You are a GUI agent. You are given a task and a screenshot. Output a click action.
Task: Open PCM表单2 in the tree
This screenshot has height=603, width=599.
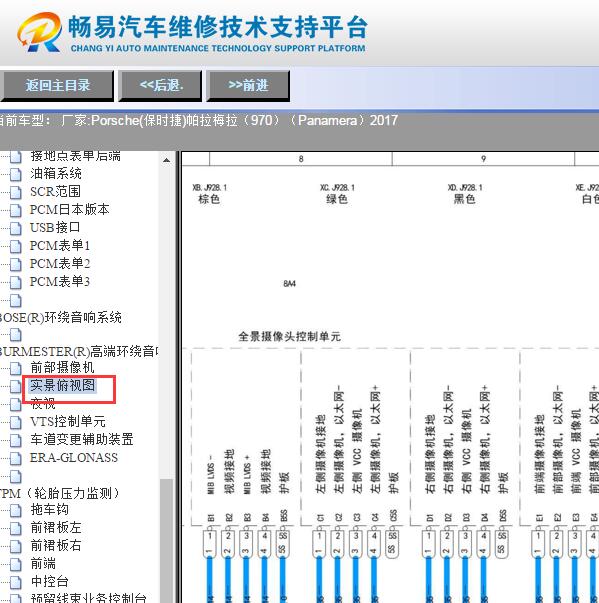[x=60, y=263]
